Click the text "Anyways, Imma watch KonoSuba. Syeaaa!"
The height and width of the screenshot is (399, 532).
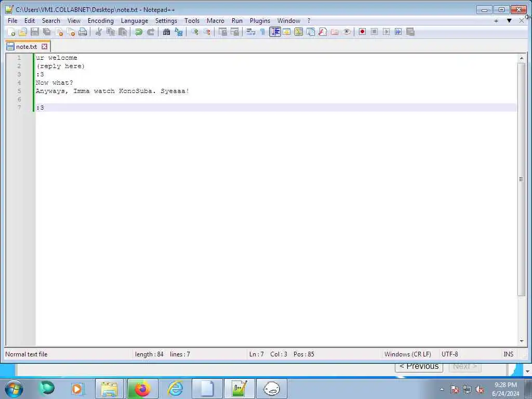click(x=112, y=91)
